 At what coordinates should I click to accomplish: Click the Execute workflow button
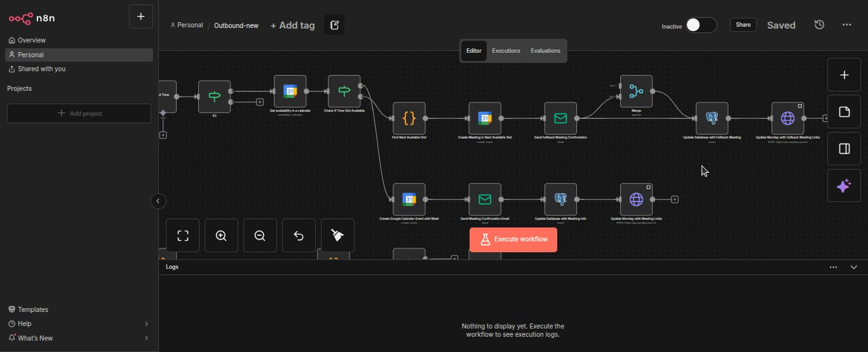[513, 240]
